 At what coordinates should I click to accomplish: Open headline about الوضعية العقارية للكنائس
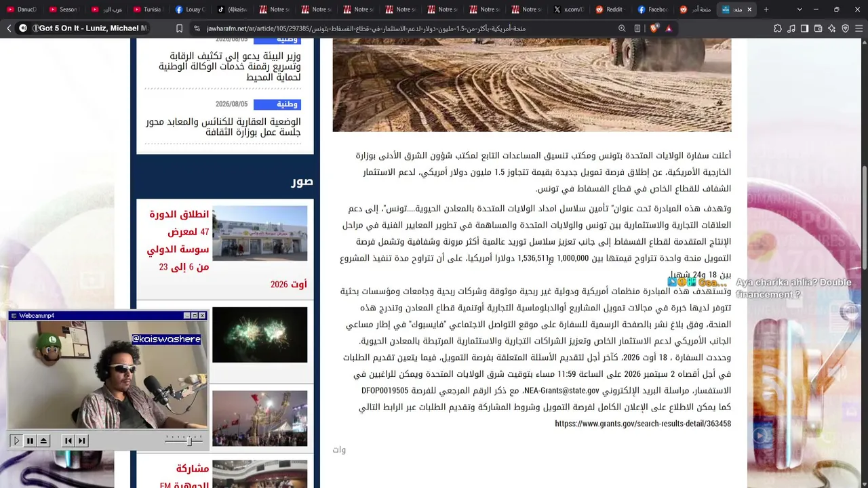[223, 127]
